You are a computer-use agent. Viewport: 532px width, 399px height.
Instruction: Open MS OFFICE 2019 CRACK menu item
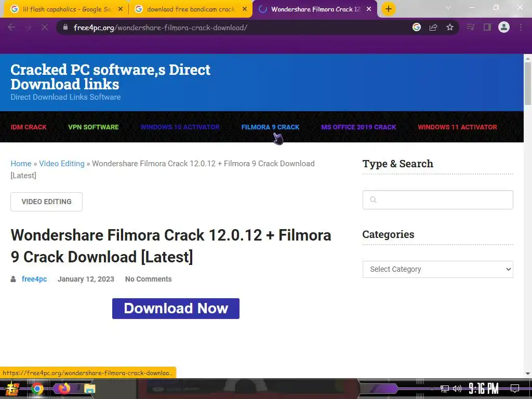(x=358, y=127)
